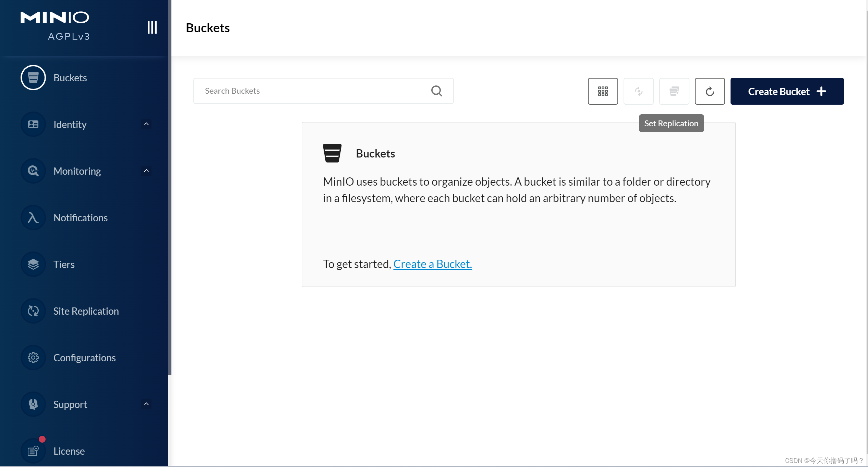Open the Tiers lambda-stack menu item
This screenshot has height=467, width=868.
[64, 264]
